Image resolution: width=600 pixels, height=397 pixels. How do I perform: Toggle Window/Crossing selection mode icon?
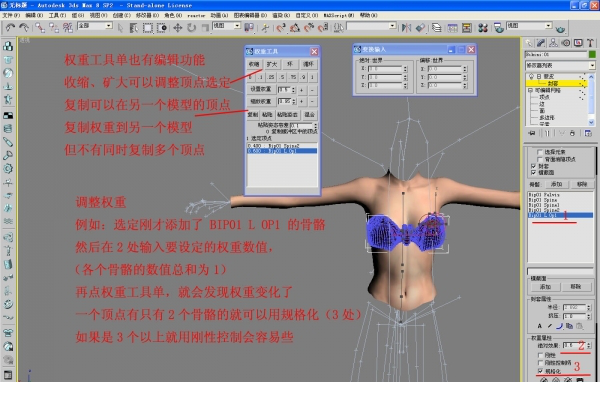(162, 28)
